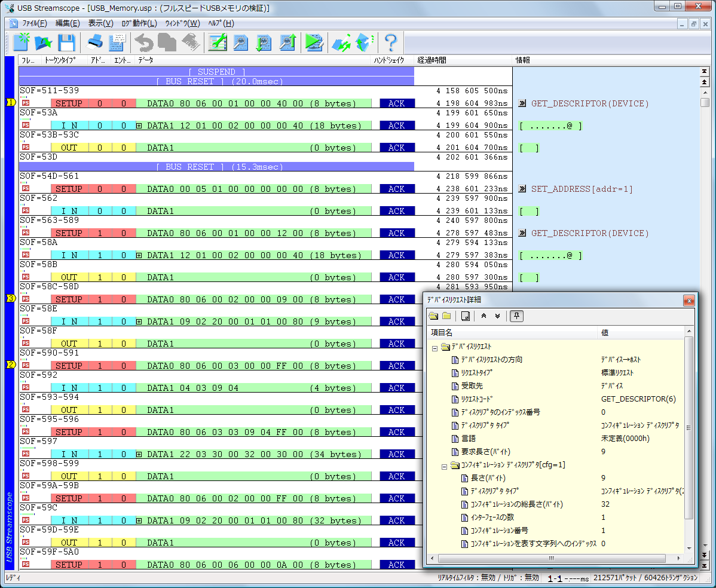Select yellow marker 2 beside SETUP row
This screenshot has height=588, width=716.
pos(11,365)
